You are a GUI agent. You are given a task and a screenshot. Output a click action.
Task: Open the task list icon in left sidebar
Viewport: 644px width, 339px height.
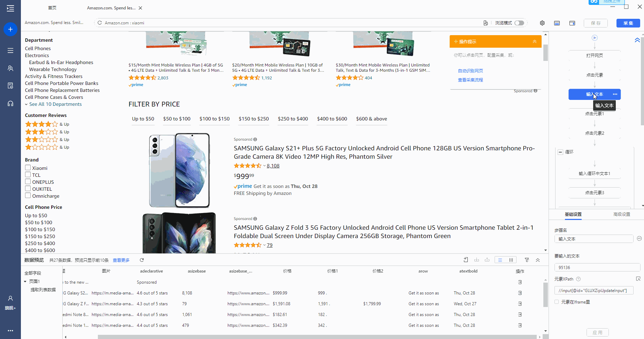click(10, 50)
